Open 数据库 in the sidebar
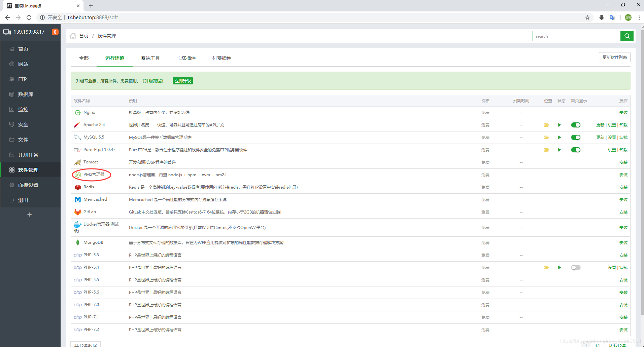The height and width of the screenshot is (347, 644). pyautogui.click(x=30, y=94)
